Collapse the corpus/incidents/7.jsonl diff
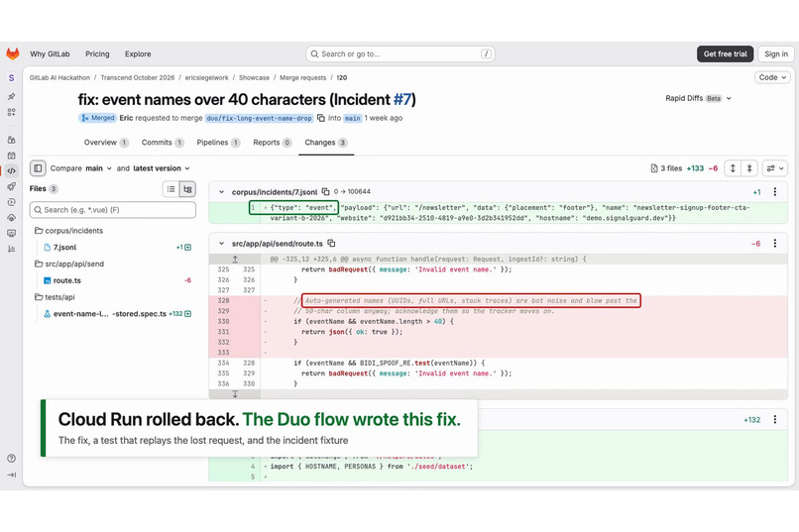Image resolution: width=799 pixels, height=532 pixels. coord(221,192)
